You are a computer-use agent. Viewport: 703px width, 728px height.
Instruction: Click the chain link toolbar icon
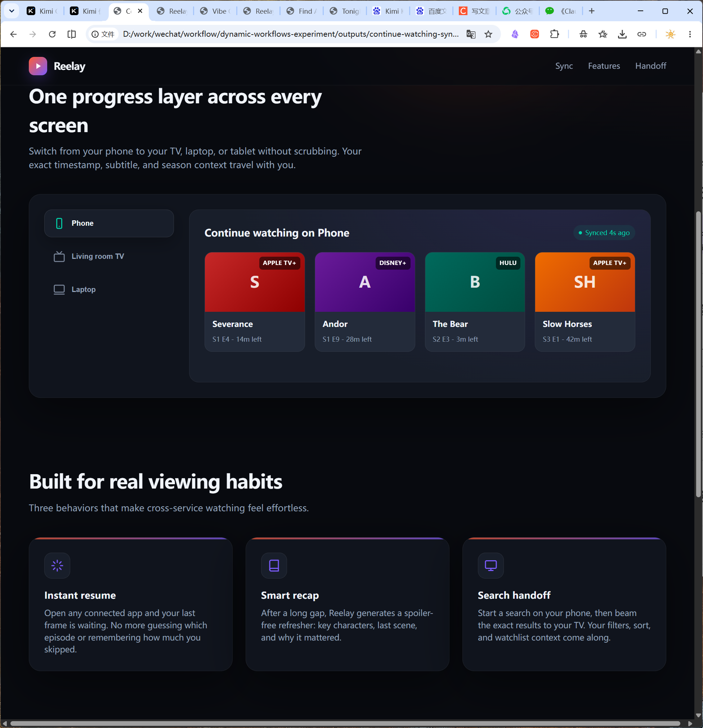pyautogui.click(x=642, y=34)
